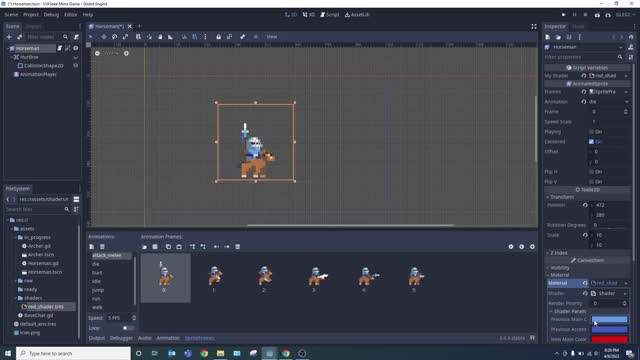Viewport: 640px width, 360px height.
Task: Select red_shader.tres in FileSystem
Action: [x=45, y=307]
